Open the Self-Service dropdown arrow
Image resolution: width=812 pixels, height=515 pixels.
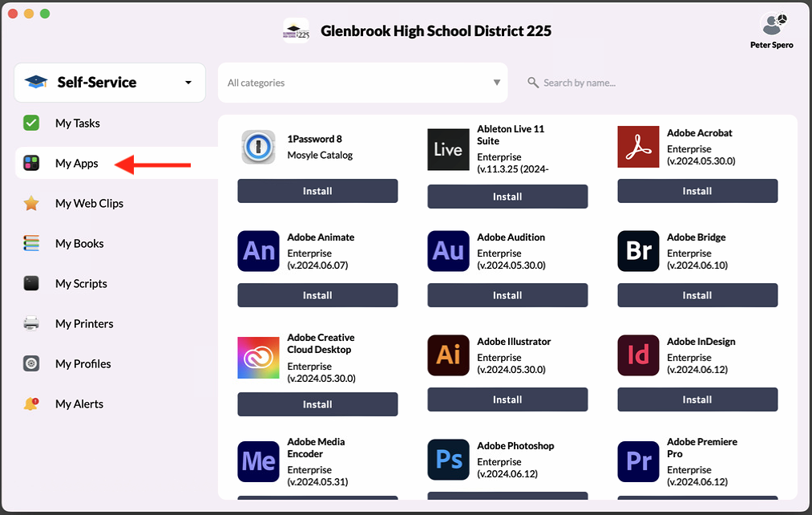[188, 83]
